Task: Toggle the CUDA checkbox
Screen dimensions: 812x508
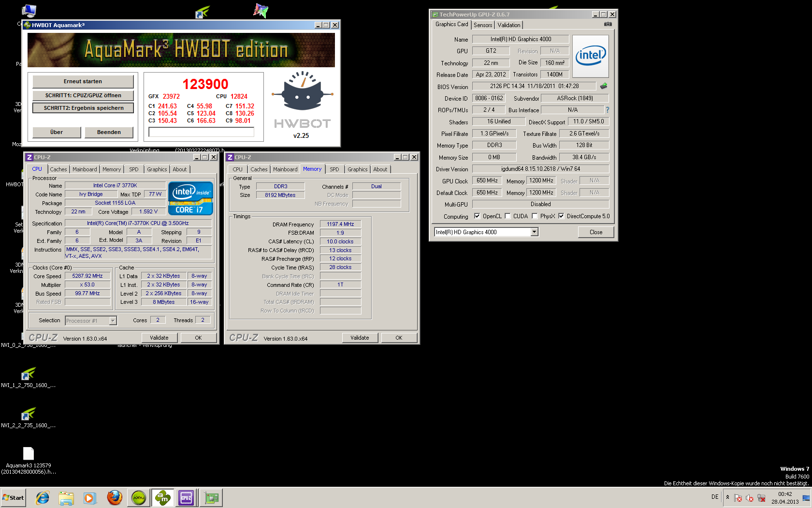Action: point(507,216)
